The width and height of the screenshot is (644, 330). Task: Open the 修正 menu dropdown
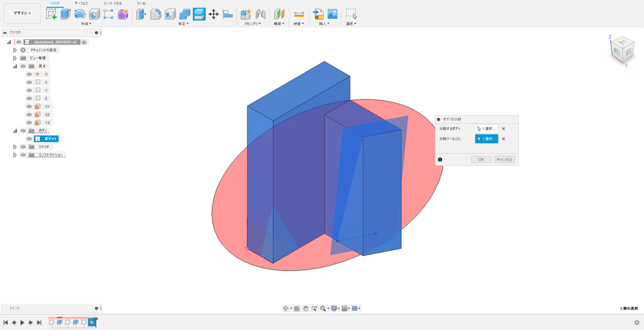(184, 24)
